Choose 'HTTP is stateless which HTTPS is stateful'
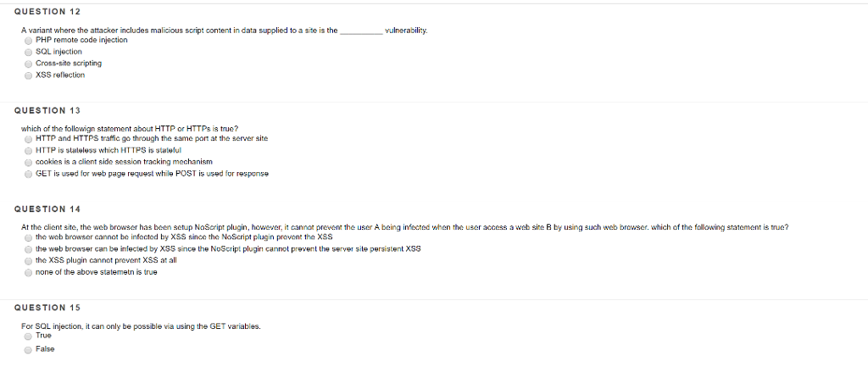868x373 pixels. tap(28, 150)
